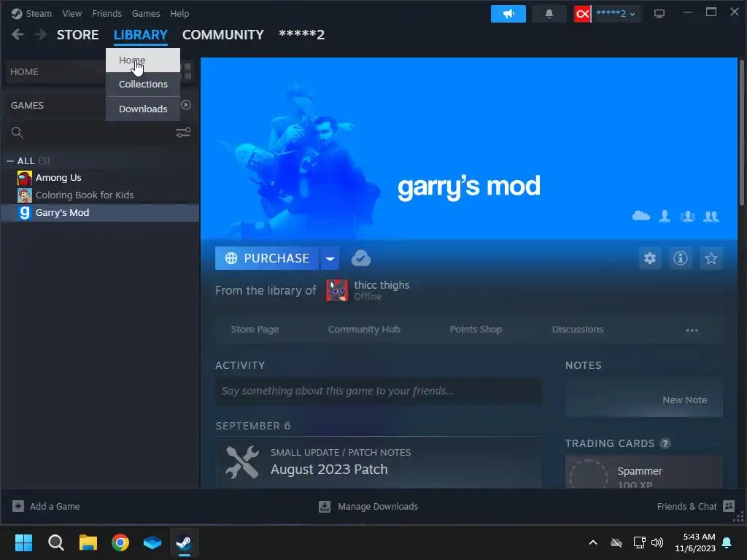This screenshot has height=560, width=747.
Task: Click the page vertical scrollbar
Action: 741,133
